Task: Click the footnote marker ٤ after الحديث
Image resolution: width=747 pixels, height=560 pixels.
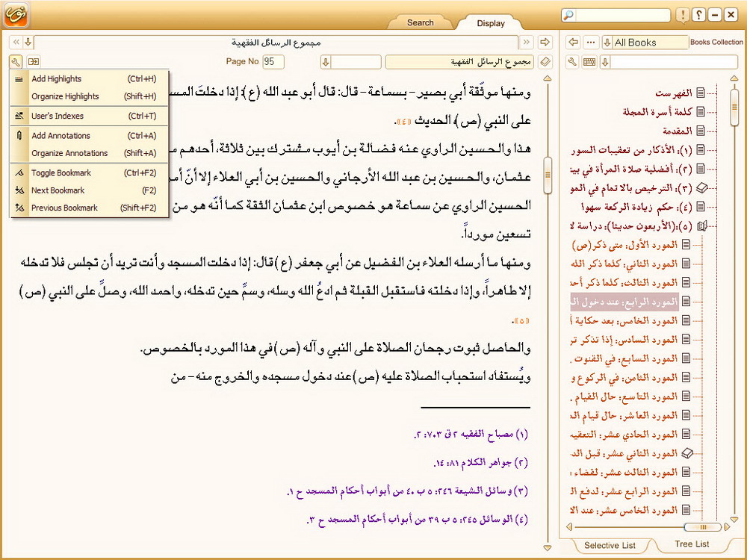Action: click(404, 122)
